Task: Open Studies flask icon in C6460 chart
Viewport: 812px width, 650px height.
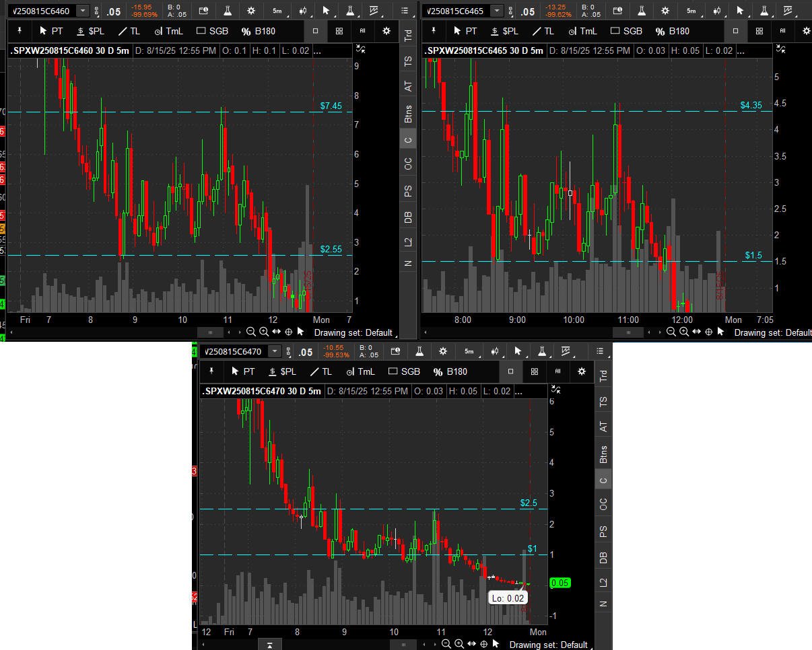Action: click(x=228, y=11)
